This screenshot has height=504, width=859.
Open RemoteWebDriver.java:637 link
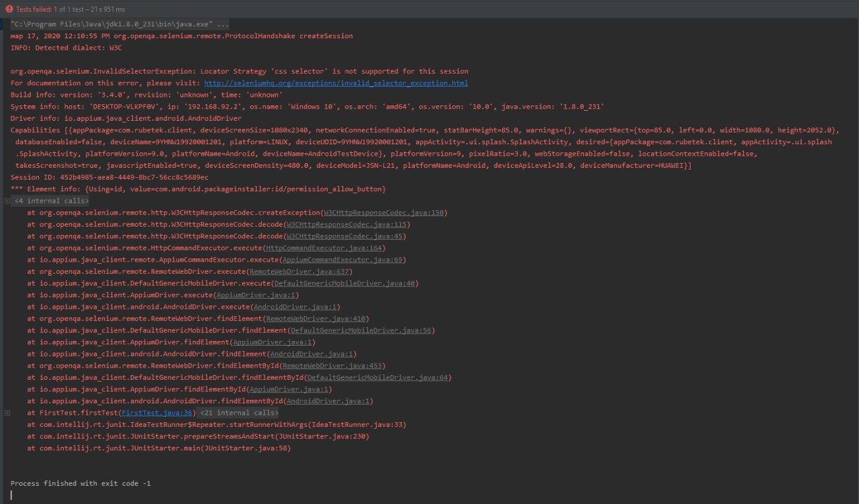[299, 271]
